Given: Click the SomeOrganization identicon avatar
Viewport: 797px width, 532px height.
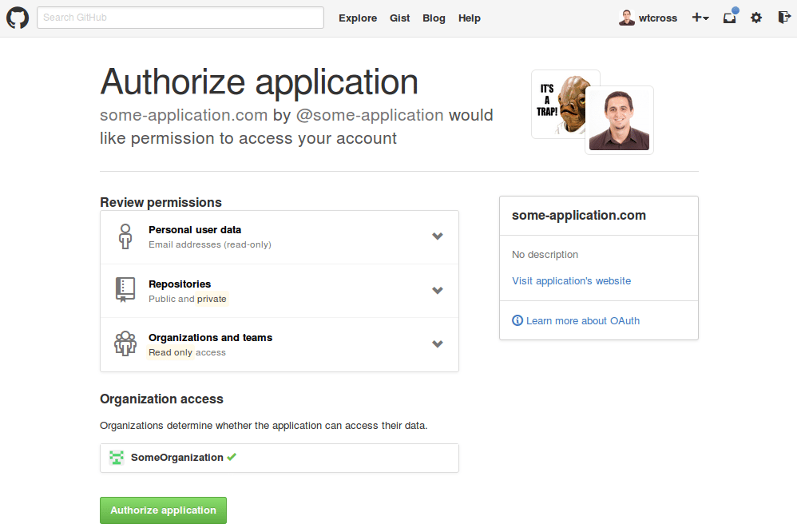Looking at the screenshot, I should (117, 458).
